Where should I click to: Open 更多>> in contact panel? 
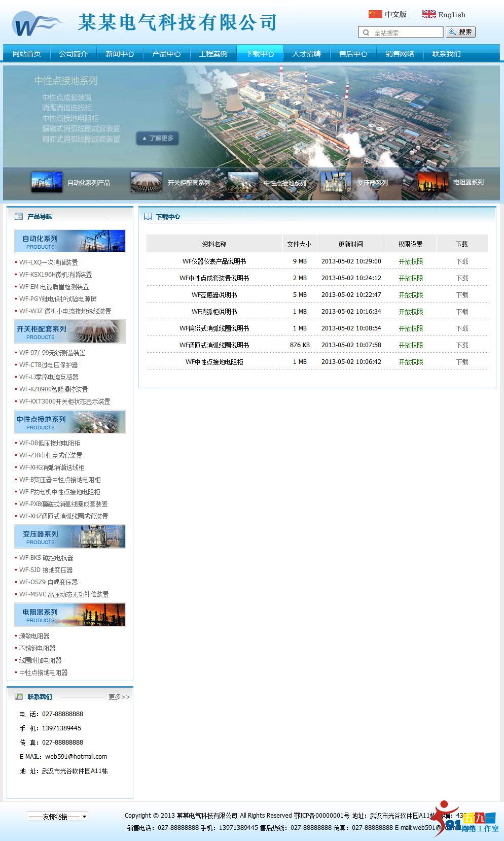click(119, 697)
